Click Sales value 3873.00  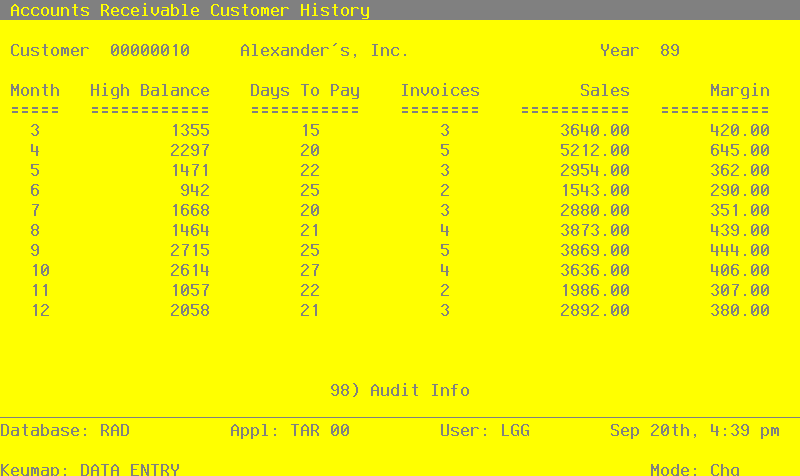tap(595, 230)
